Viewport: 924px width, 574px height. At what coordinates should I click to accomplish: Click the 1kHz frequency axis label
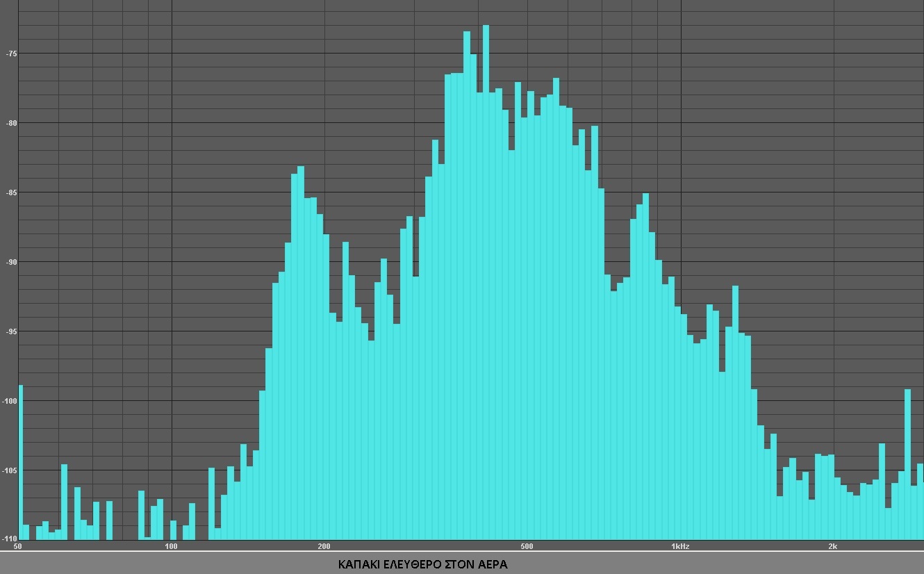(x=680, y=546)
